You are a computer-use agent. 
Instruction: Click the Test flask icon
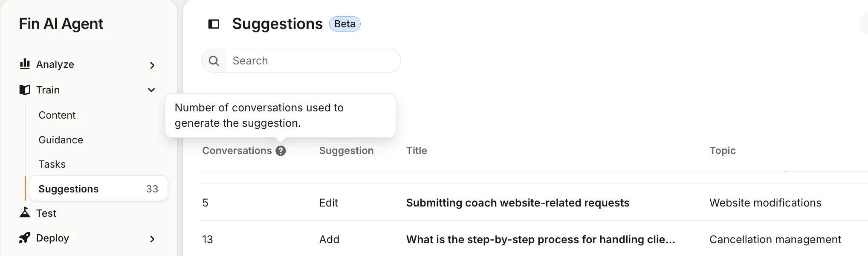(x=25, y=212)
